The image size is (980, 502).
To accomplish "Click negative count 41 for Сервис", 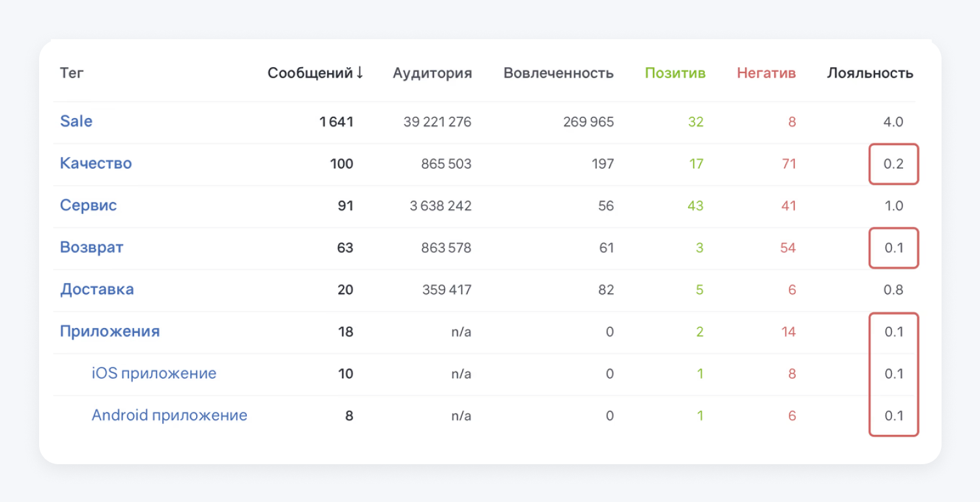I will 788,206.
